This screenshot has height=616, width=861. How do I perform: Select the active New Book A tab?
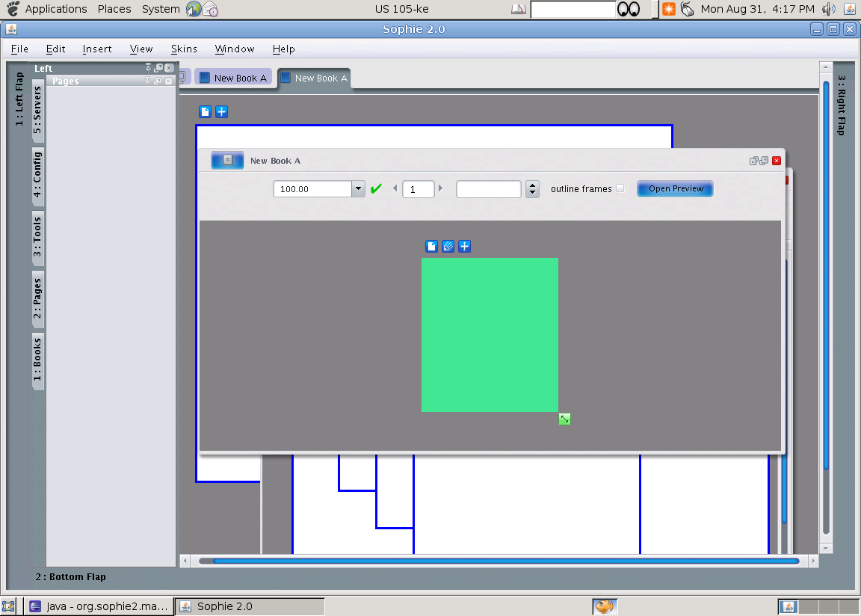pos(314,78)
